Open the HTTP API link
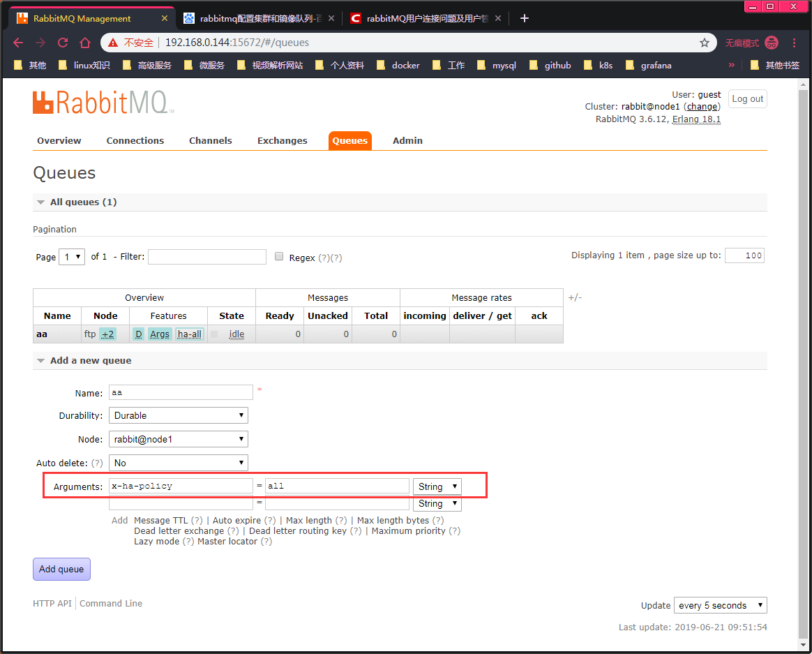The image size is (812, 654). click(52, 603)
